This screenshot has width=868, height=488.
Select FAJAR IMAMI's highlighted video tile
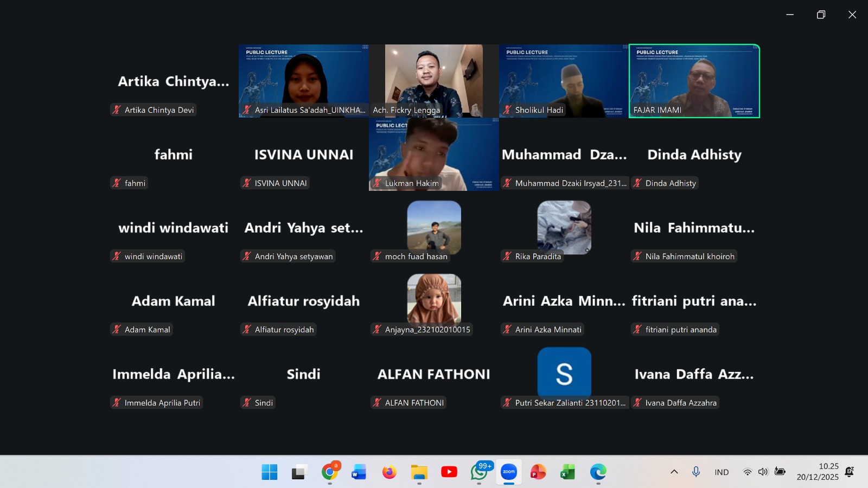(694, 81)
